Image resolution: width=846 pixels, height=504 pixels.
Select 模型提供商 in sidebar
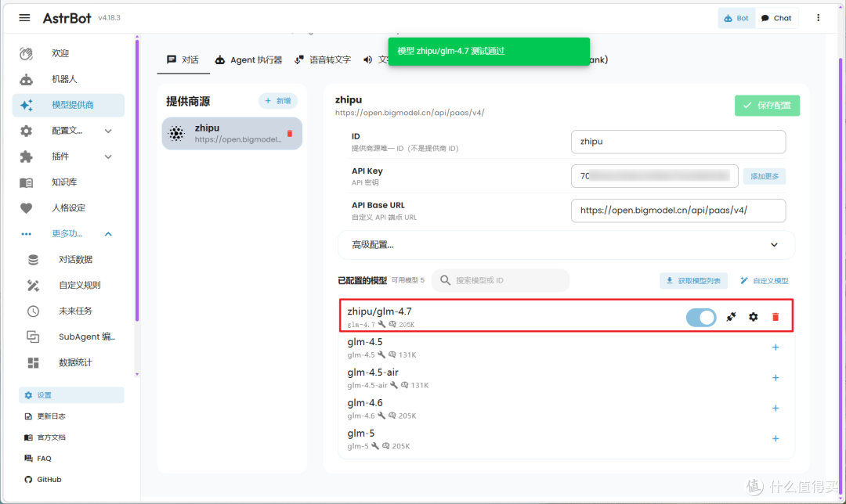[68, 105]
